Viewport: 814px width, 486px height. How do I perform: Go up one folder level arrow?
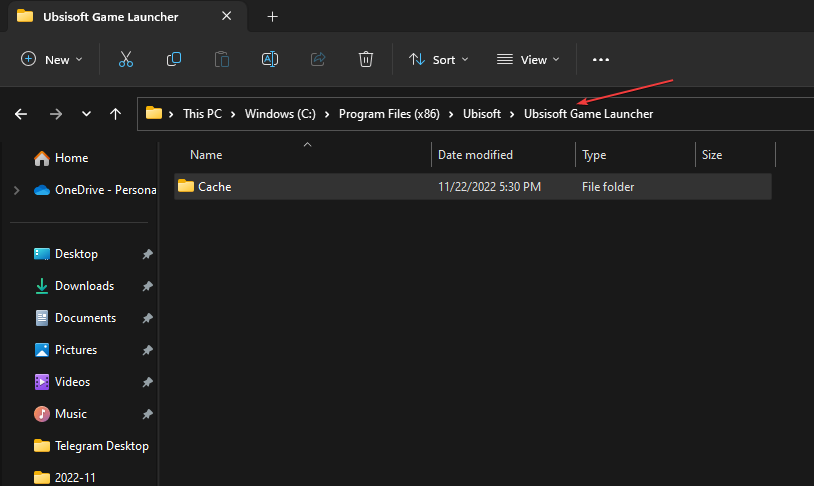tap(115, 114)
